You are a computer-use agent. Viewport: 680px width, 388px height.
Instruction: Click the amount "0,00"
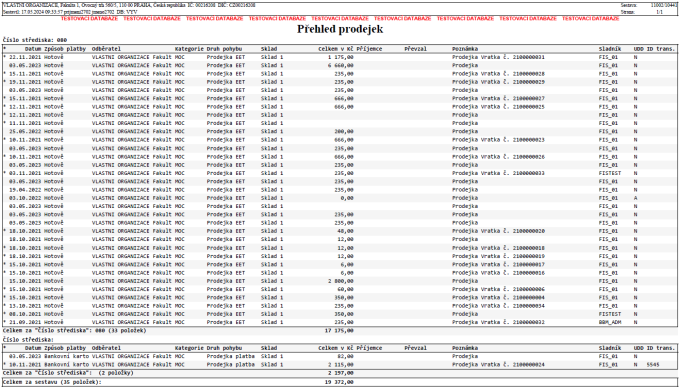pyautogui.click(x=347, y=198)
